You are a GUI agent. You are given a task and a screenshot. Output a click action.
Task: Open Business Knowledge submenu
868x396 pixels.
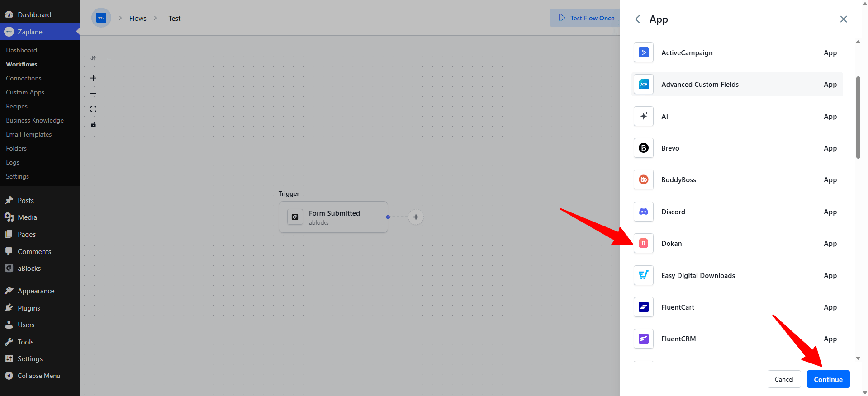[35, 120]
